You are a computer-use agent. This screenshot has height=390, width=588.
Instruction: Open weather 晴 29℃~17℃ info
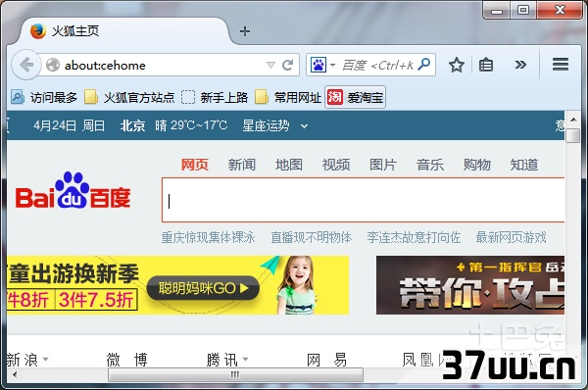[x=191, y=125]
